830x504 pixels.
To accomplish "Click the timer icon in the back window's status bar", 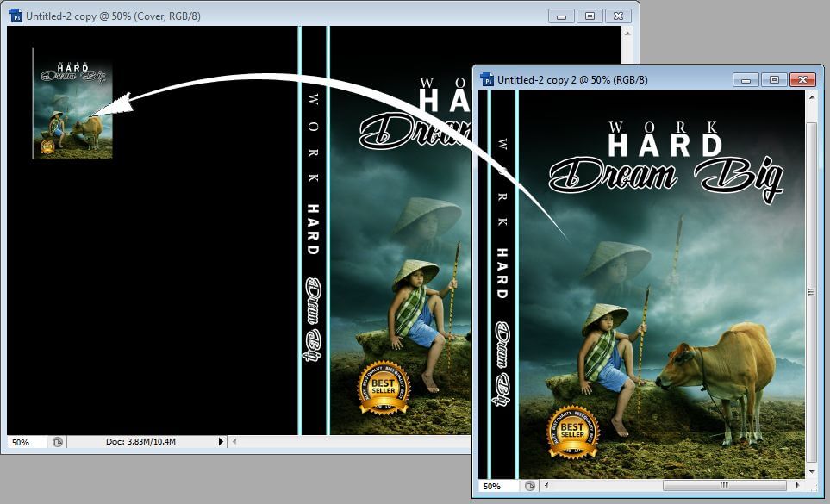I will pos(57,441).
